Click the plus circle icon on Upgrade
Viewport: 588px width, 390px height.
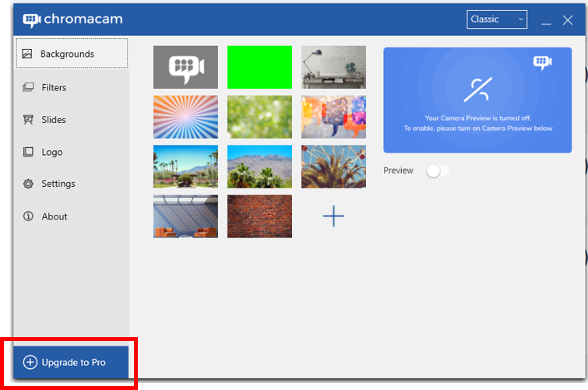pyautogui.click(x=30, y=362)
